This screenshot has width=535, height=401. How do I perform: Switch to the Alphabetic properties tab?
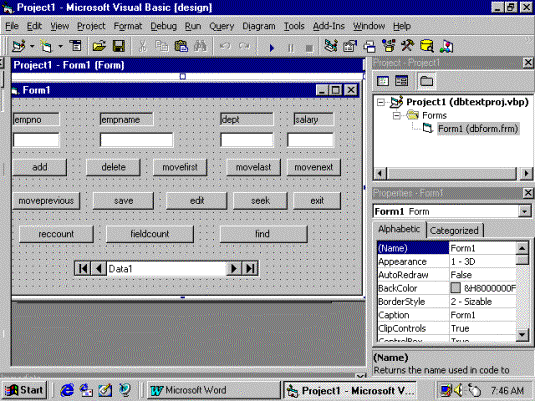pyautogui.click(x=399, y=229)
